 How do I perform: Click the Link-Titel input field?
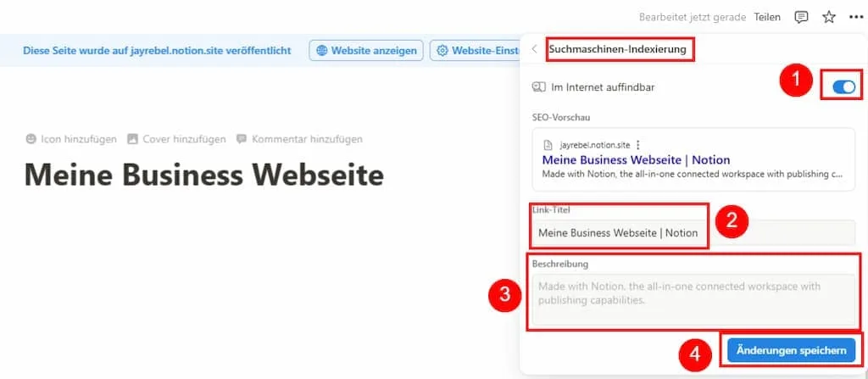tap(693, 232)
